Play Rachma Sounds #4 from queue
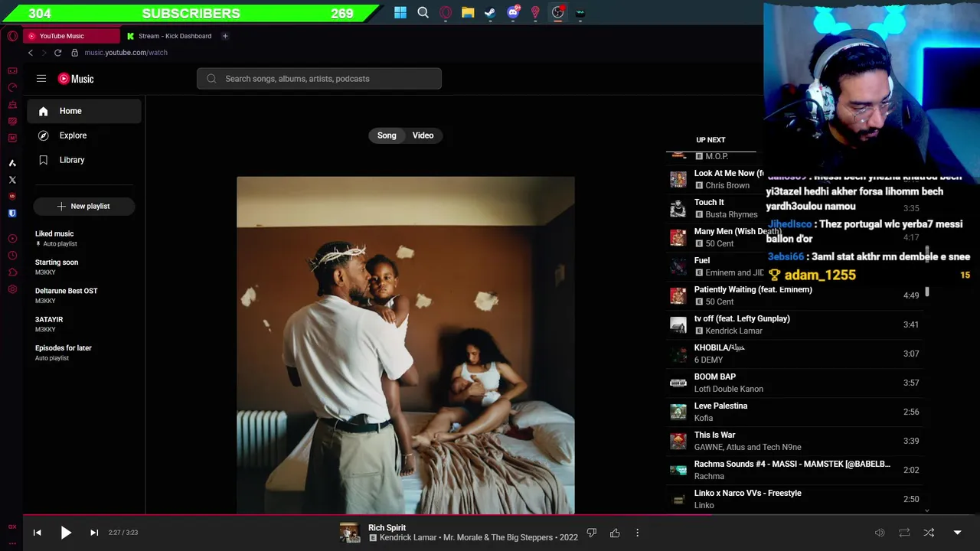 pos(796,470)
